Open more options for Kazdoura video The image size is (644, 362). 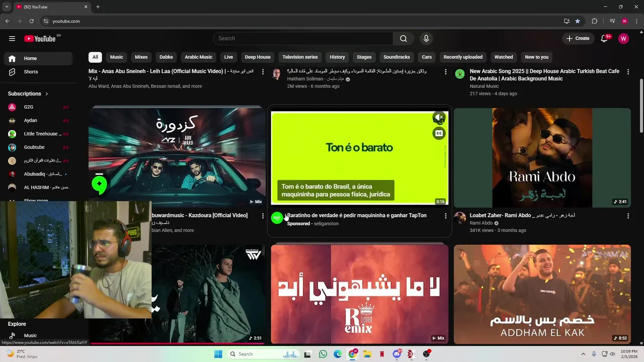tap(263, 216)
